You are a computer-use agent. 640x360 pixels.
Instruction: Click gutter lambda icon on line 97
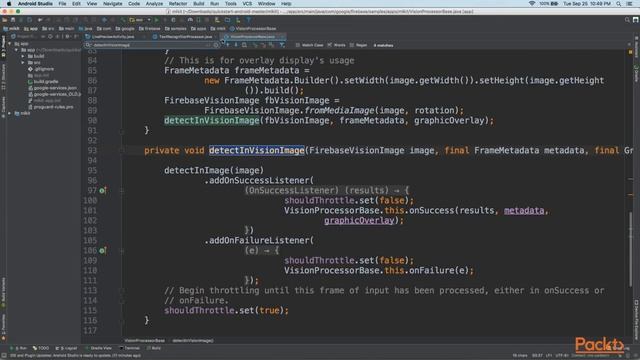(x=102, y=190)
